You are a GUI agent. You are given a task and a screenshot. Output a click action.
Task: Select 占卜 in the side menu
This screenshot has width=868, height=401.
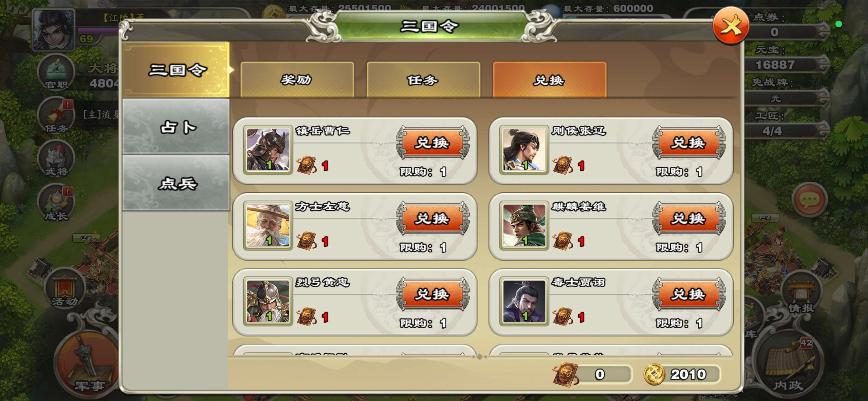click(x=176, y=127)
